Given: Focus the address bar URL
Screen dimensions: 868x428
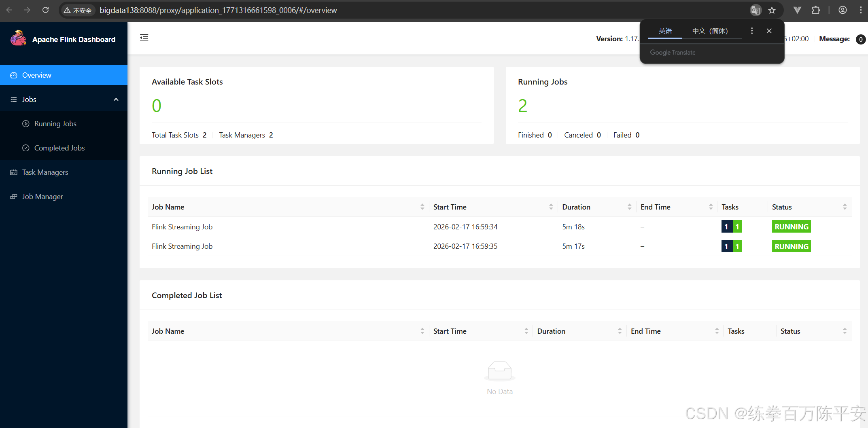Looking at the screenshot, I should pyautogui.click(x=218, y=10).
